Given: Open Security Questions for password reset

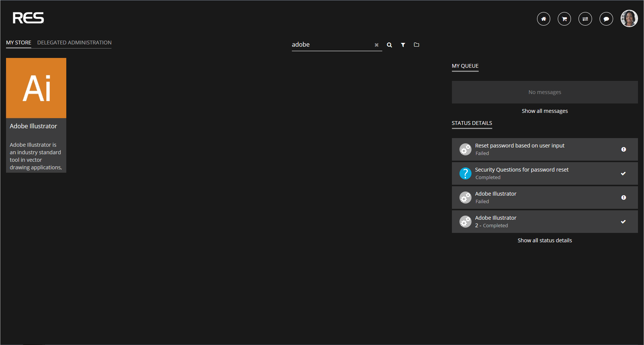Looking at the screenshot, I should coord(545,173).
